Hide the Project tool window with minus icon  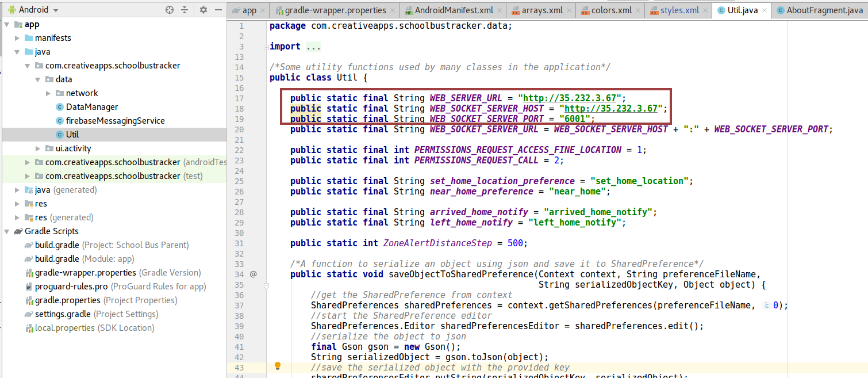pyautogui.click(x=218, y=9)
